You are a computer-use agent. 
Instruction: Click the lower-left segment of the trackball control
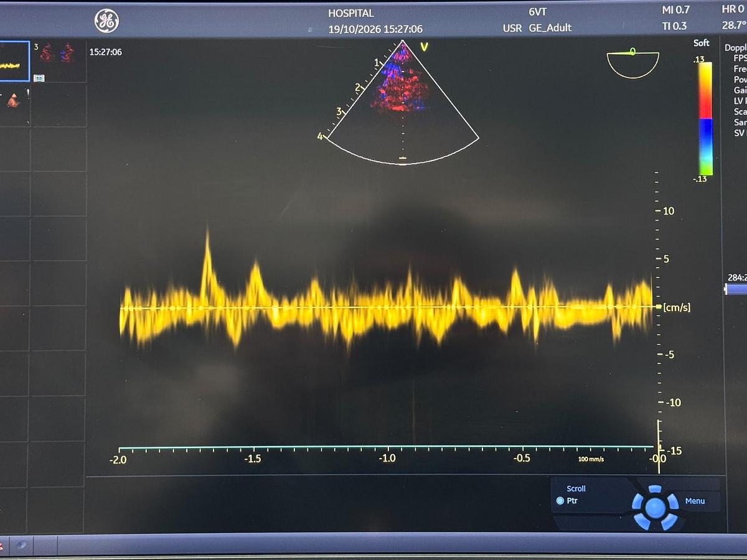click(641, 521)
